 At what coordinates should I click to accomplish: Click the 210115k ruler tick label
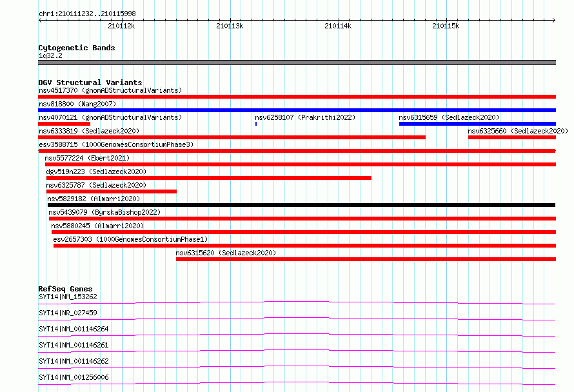click(446, 26)
